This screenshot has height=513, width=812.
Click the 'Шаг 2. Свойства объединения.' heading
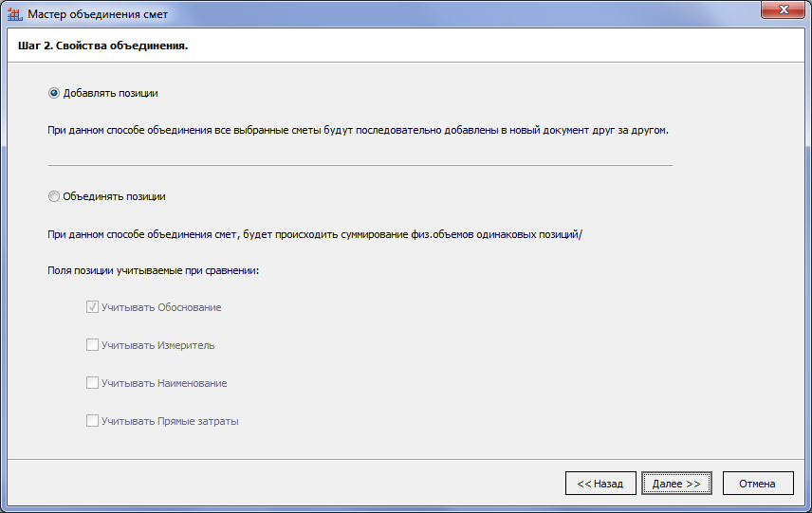pyautogui.click(x=103, y=46)
